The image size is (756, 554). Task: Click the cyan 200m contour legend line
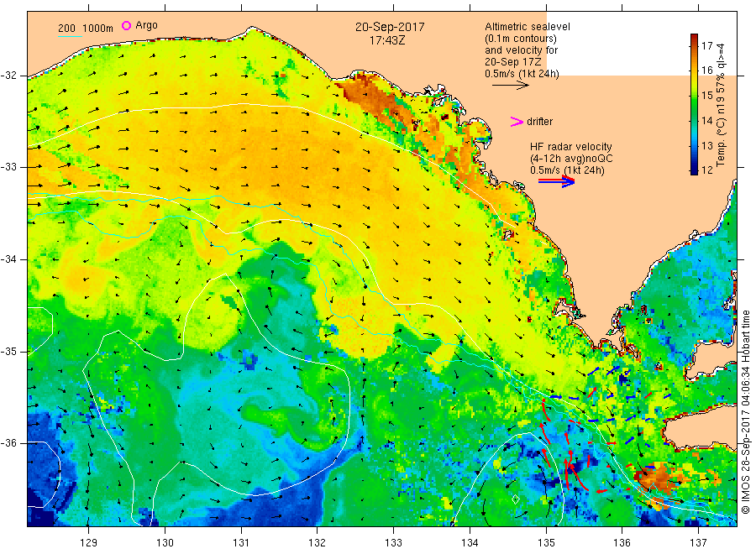[x=70, y=36]
